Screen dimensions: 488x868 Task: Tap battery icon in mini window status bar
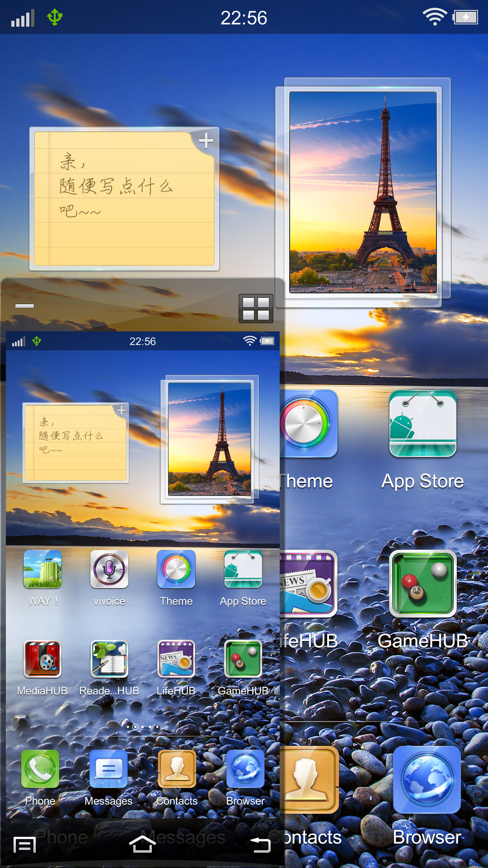click(267, 341)
